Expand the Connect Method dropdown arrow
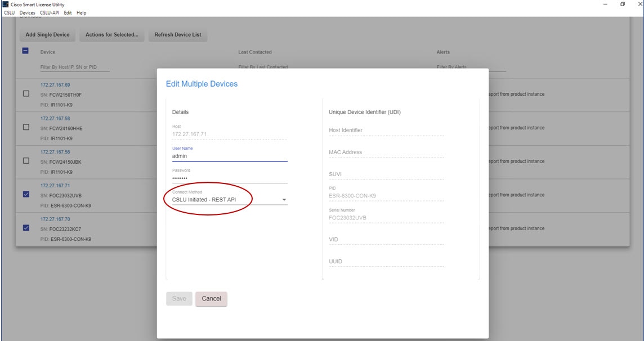This screenshot has height=341, width=644. (284, 200)
